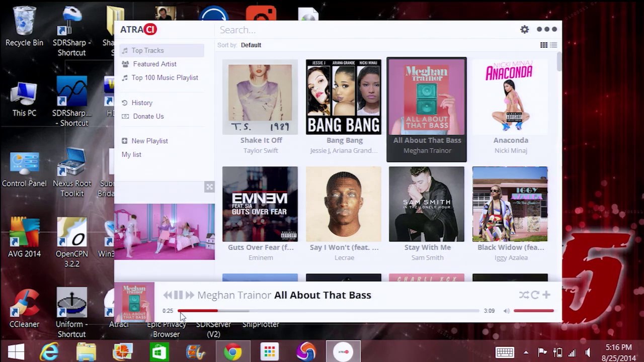Click the track duration '3:09'
Viewport: 644px width, 362px height.
(x=489, y=311)
